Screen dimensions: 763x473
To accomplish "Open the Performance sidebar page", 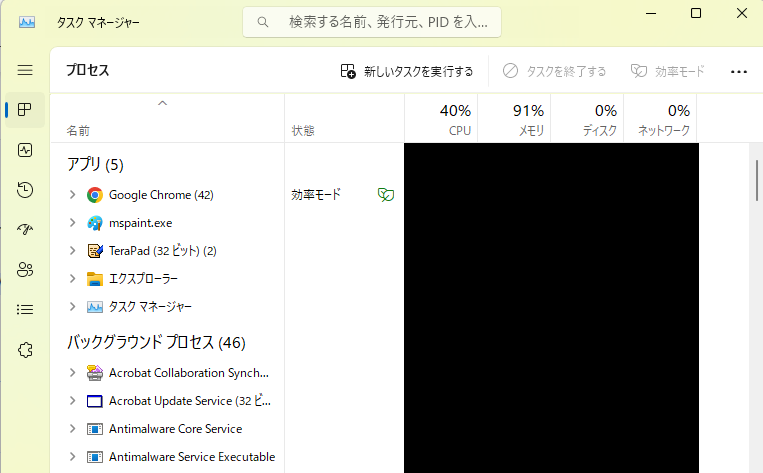I will pyautogui.click(x=25, y=150).
